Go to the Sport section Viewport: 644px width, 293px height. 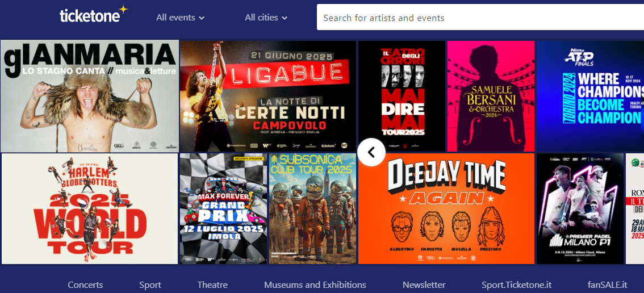point(150,285)
